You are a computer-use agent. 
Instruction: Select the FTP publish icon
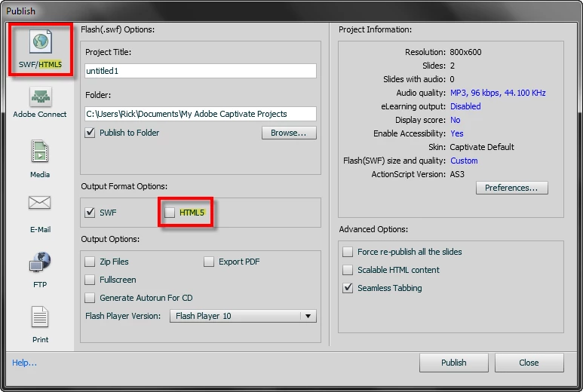pos(40,262)
